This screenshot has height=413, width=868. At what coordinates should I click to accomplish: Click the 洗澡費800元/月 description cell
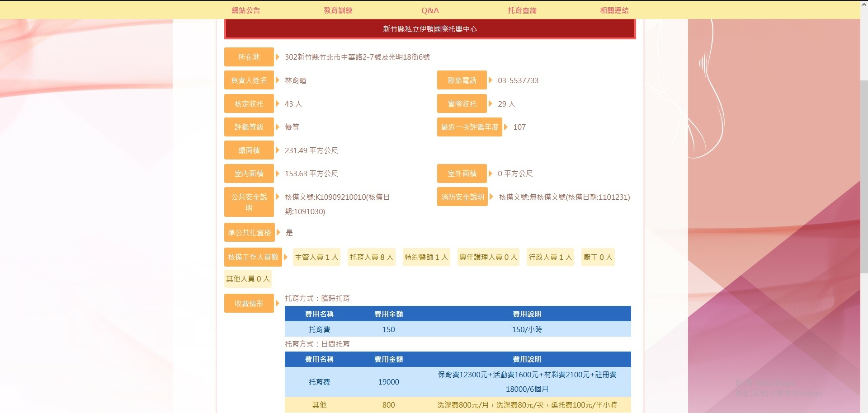pos(527,405)
